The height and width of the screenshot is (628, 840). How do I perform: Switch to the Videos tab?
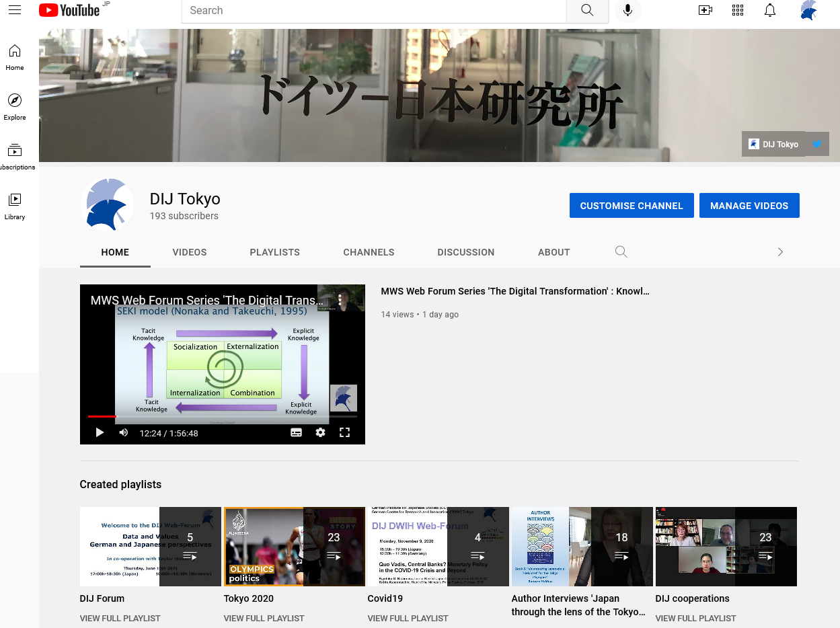point(190,252)
